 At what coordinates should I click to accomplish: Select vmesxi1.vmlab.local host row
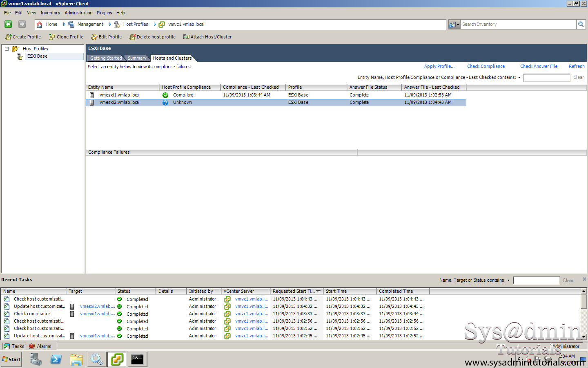pyautogui.click(x=276, y=95)
